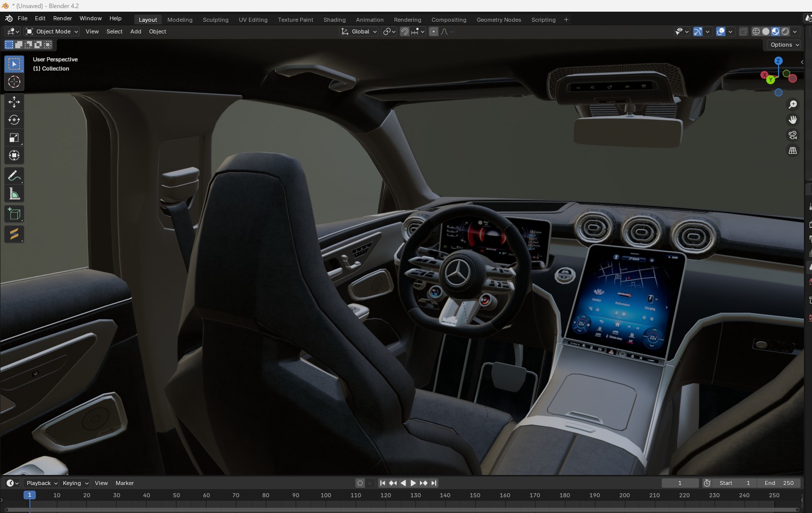Switch to the Shading workspace tab
The width and height of the screenshot is (812, 513).
click(334, 20)
